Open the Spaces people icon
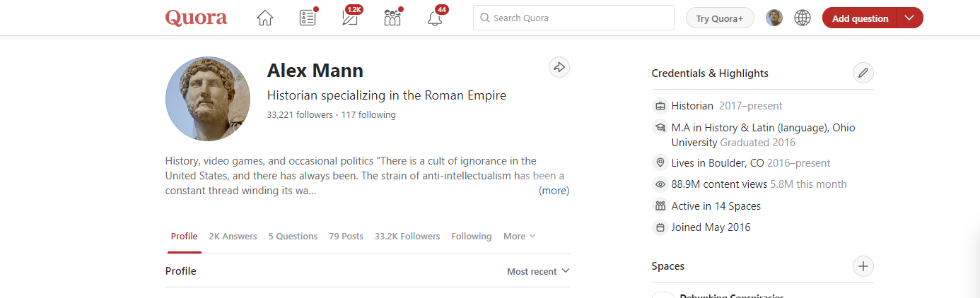 pos(392,18)
